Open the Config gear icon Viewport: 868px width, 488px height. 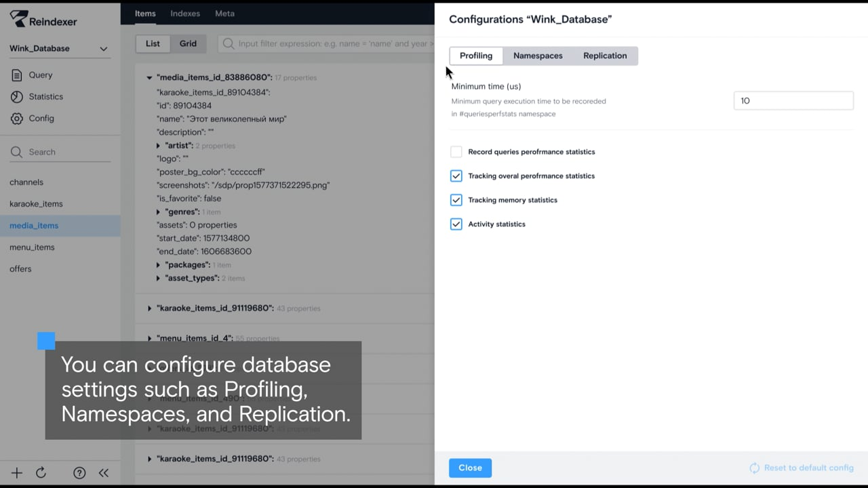point(17,119)
